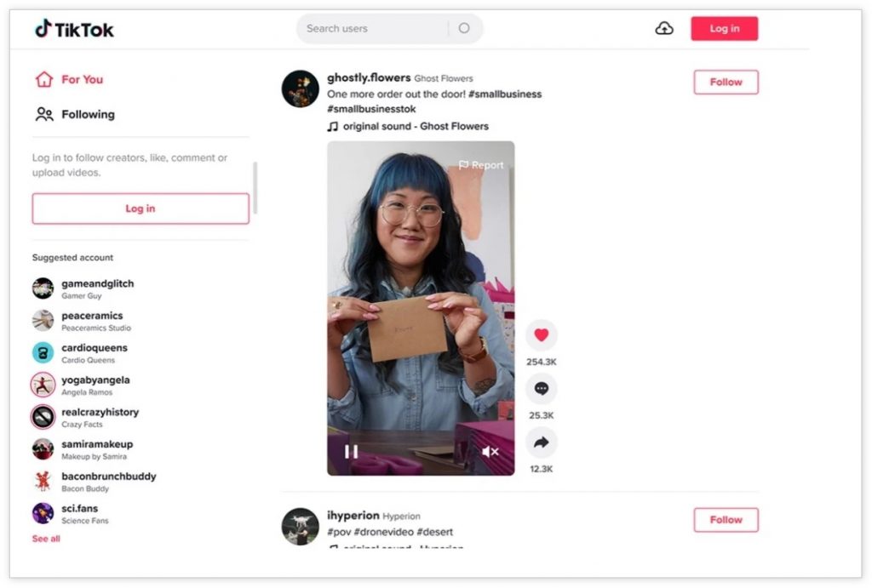The height and width of the screenshot is (588, 872).
Task: Share the video using arrow icon
Action: coord(541,442)
